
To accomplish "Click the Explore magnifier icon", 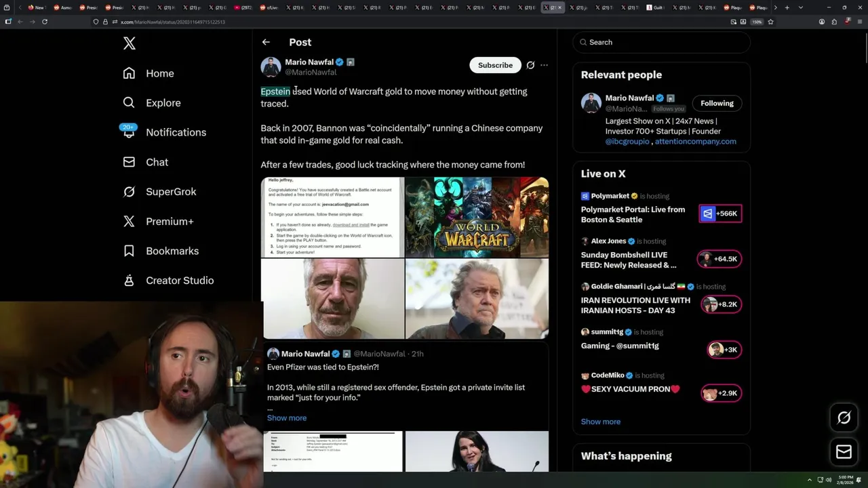I will tap(129, 103).
